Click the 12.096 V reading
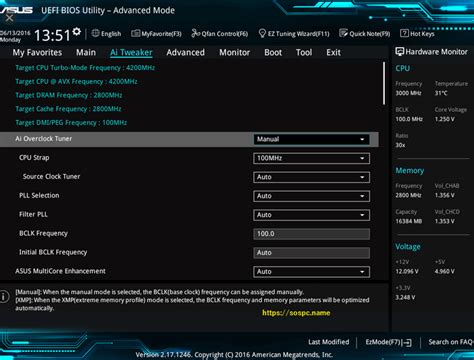This screenshot has height=360, width=474. (x=407, y=272)
